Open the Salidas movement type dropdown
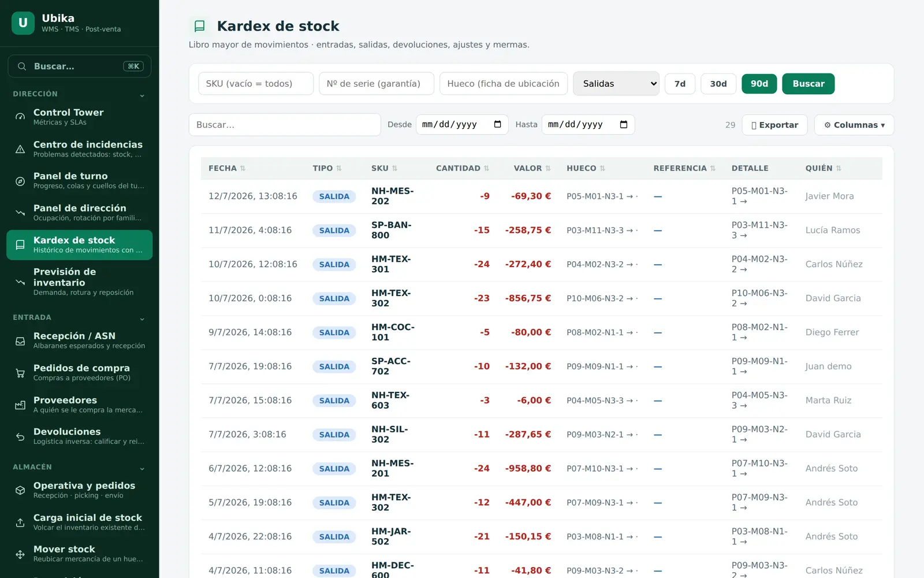924x578 pixels. pyautogui.click(x=616, y=84)
